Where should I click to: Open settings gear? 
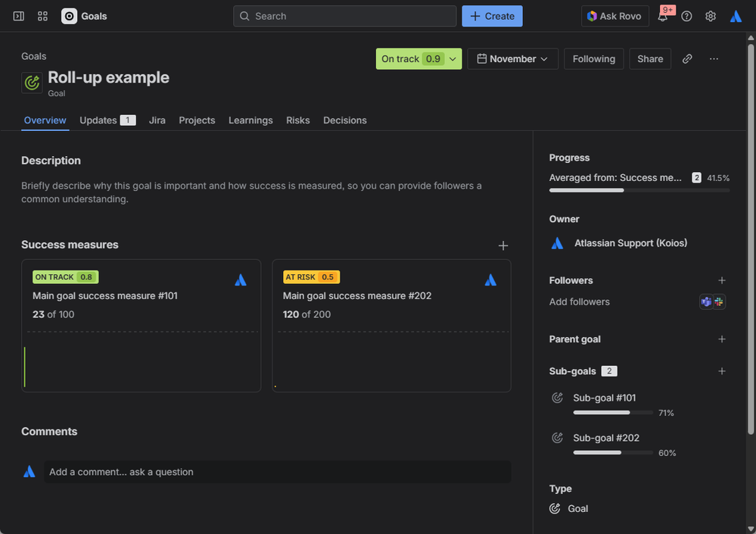pyautogui.click(x=711, y=17)
